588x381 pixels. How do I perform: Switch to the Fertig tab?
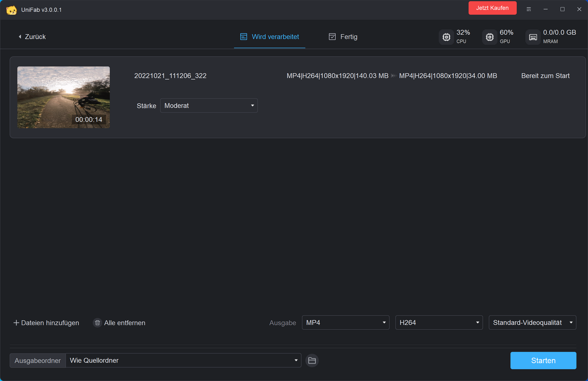(343, 37)
